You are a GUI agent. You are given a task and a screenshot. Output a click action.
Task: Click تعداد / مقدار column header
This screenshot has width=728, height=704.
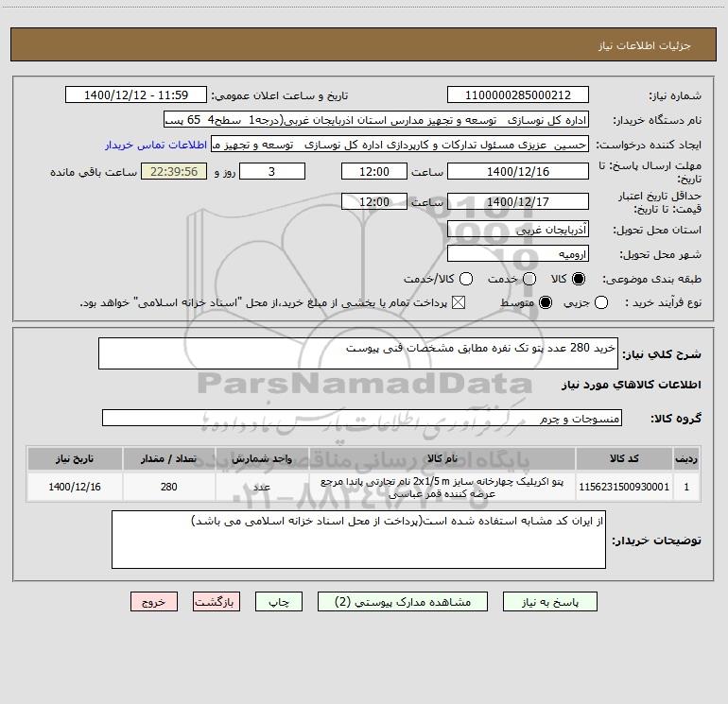pyautogui.click(x=169, y=458)
